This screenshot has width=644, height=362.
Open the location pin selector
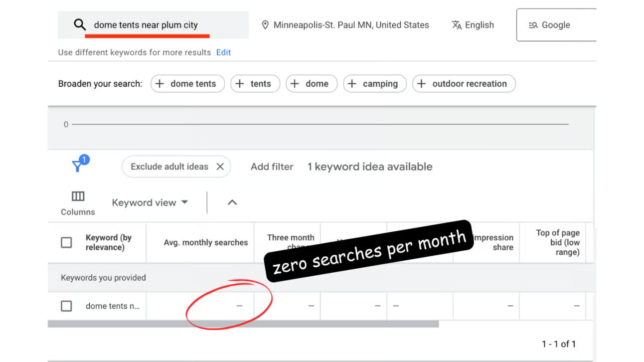click(x=265, y=25)
